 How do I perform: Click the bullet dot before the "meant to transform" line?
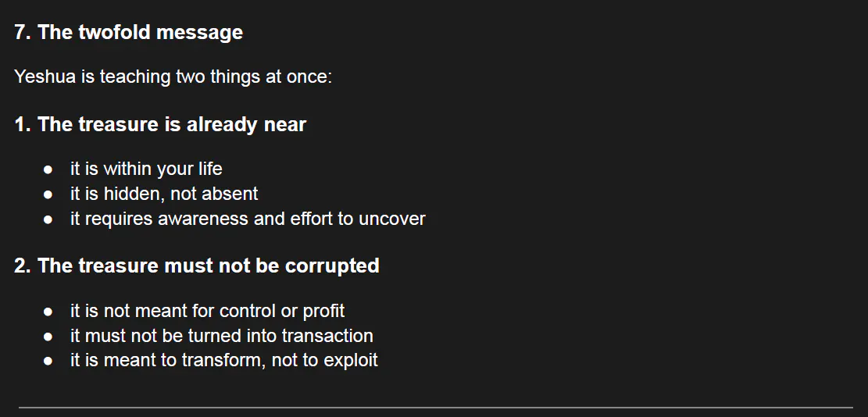(48, 361)
